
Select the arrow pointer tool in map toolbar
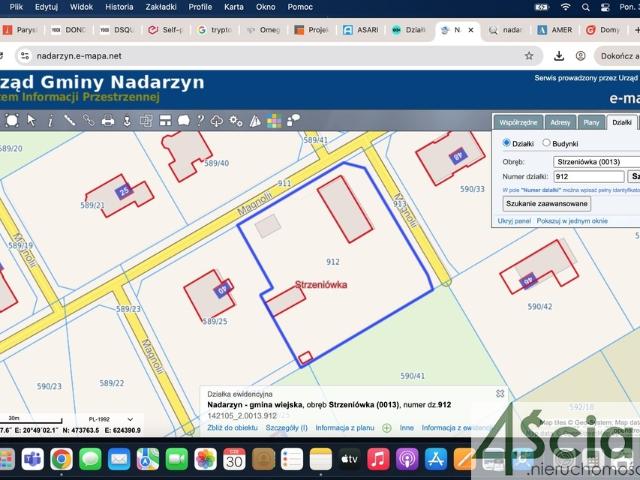31,121
